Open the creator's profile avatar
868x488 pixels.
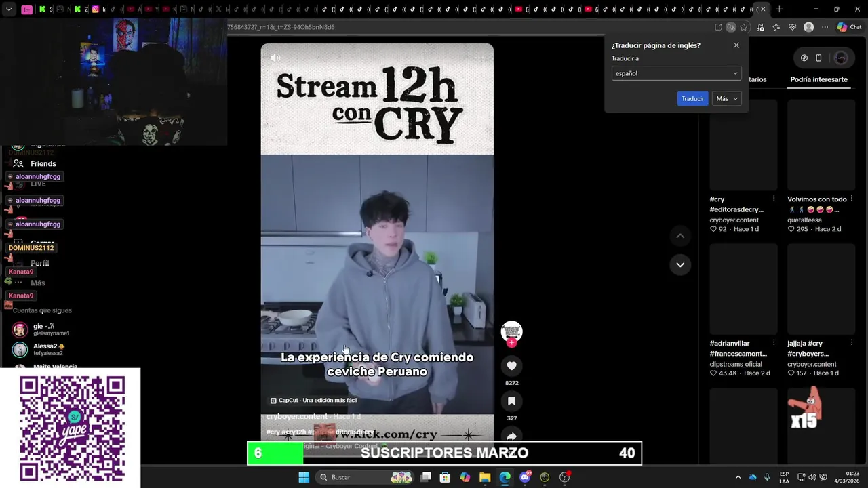[511, 331]
